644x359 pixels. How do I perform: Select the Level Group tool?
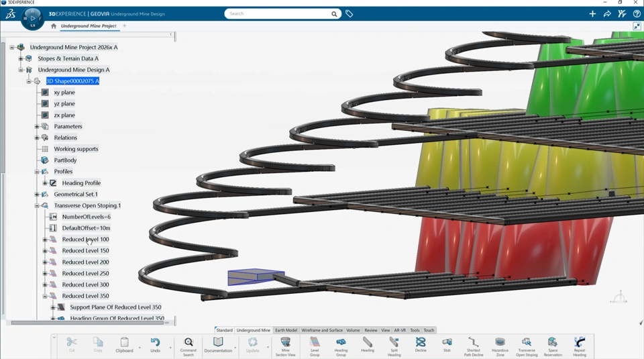(315, 346)
